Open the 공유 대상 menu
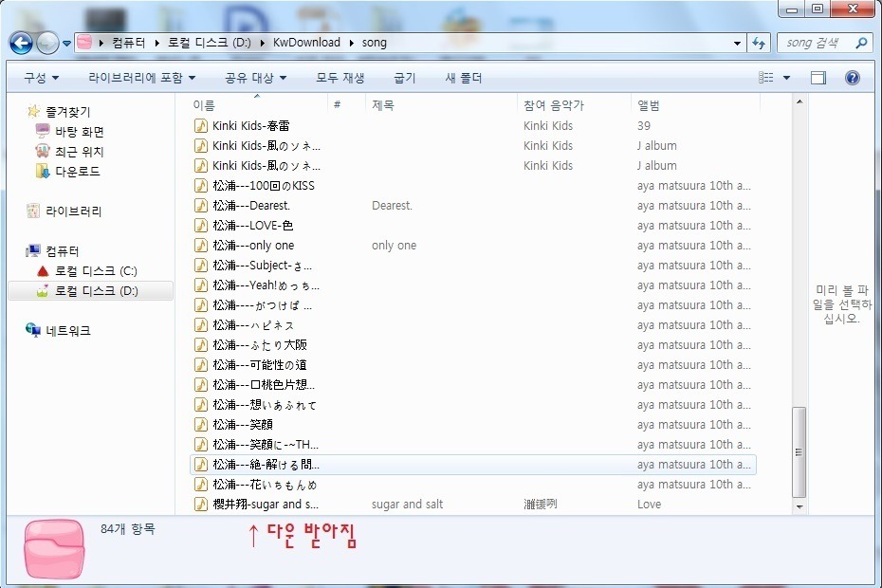Viewport: 882px width, 588px height. 255,78
